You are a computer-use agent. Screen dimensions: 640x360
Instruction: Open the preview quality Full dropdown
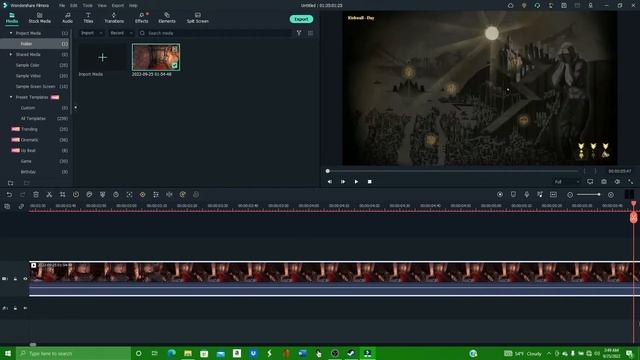pos(567,182)
